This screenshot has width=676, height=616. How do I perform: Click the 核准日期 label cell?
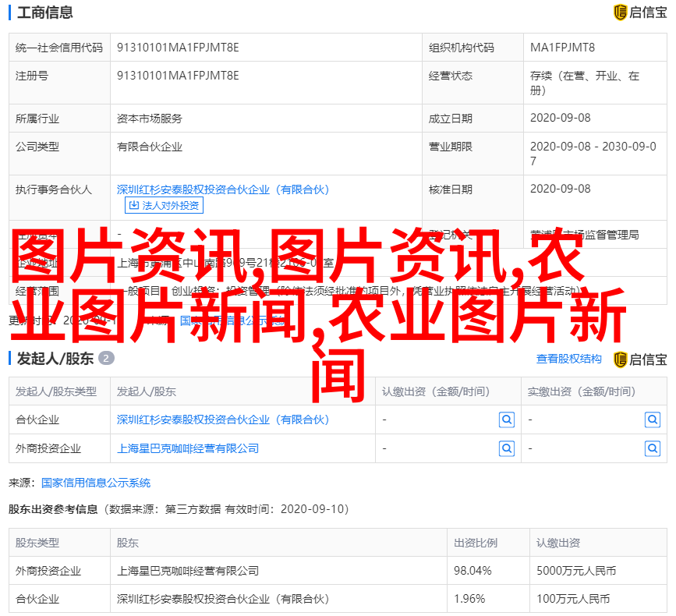pos(473,197)
